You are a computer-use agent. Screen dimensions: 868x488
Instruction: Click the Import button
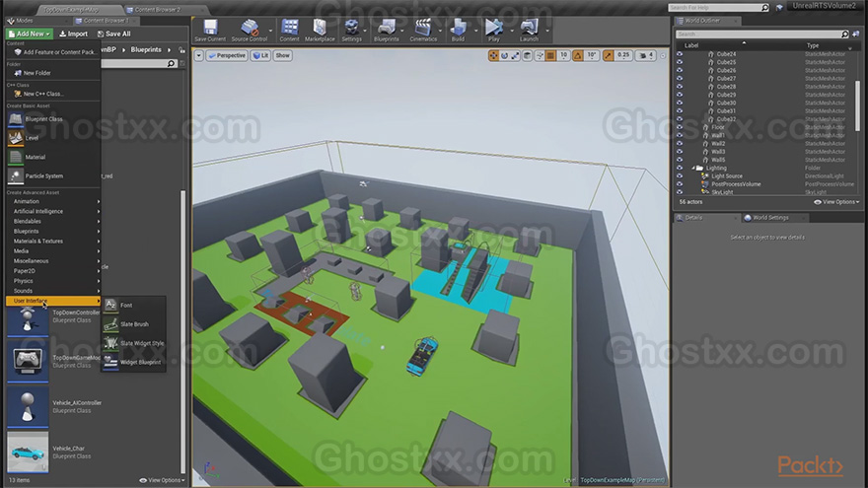pyautogui.click(x=73, y=34)
